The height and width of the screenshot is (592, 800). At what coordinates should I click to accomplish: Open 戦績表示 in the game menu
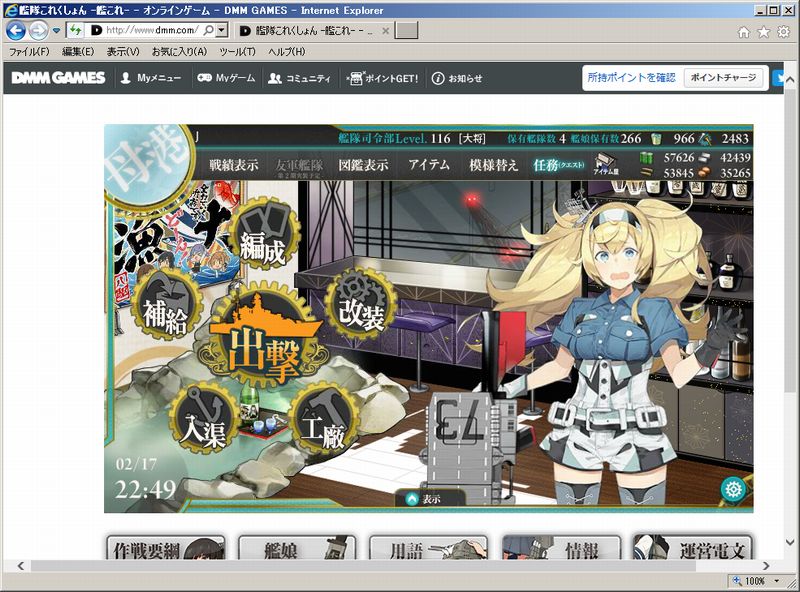(x=234, y=165)
